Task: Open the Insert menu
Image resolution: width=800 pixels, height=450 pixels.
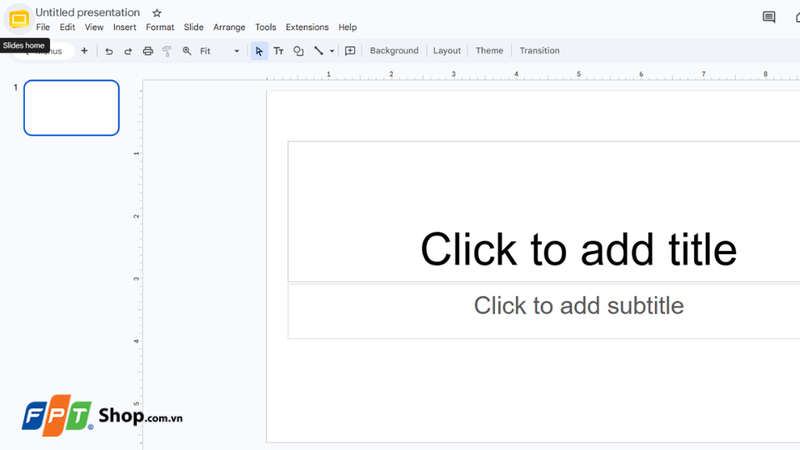Action: point(124,27)
